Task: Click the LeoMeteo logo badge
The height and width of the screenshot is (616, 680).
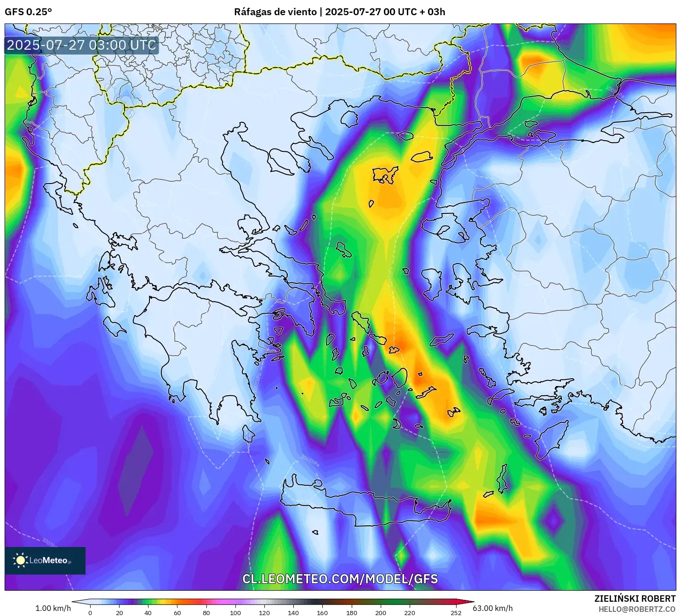Action: click(x=45, y=560)
